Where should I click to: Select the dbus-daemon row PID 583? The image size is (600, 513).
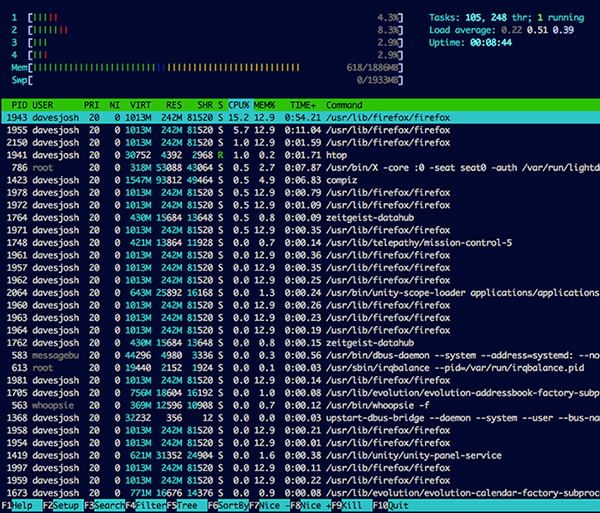301,355
